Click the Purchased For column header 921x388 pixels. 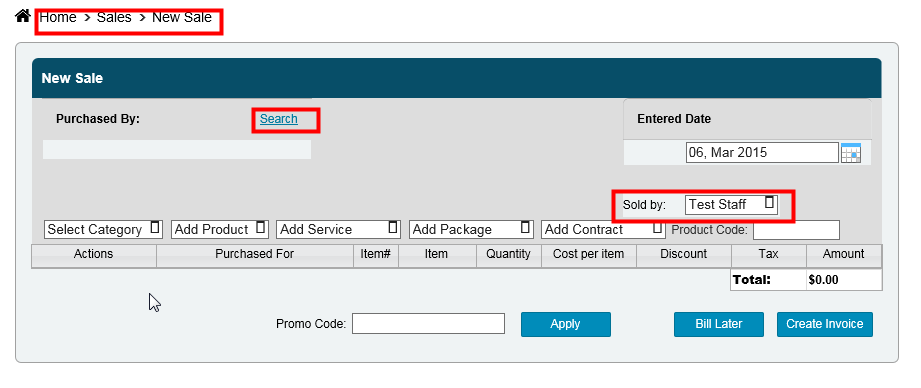pyautogui.click(x=255, y=255)
